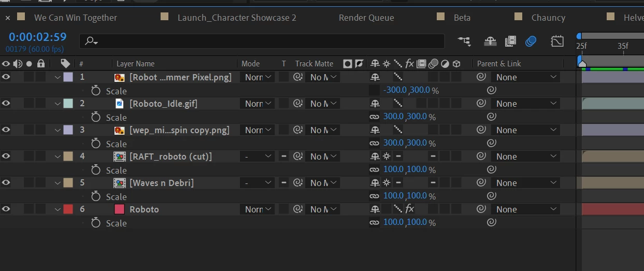Select the Roboto layer name
644x271 pixels.
click(x=144, y=209)
